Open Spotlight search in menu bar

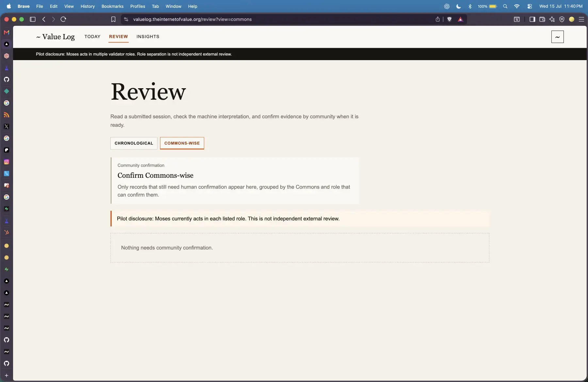(x=505, y=6)
